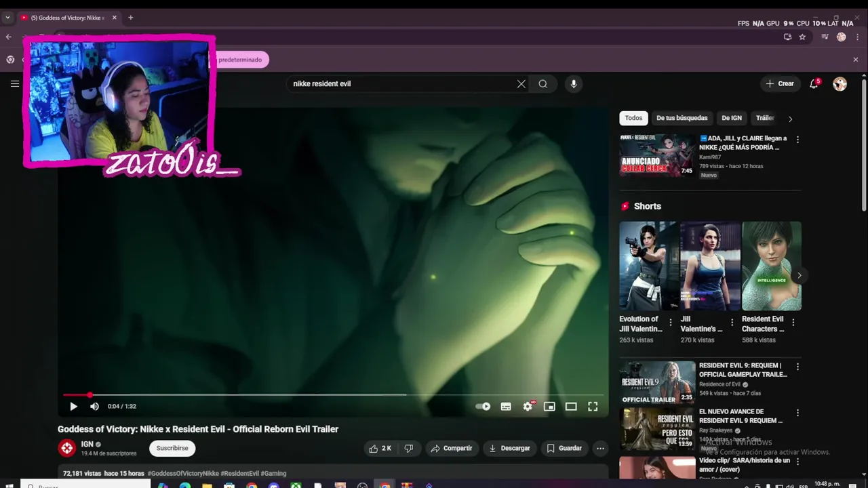
Task: Open YouTube notifications bell
Action: (814, 84)
